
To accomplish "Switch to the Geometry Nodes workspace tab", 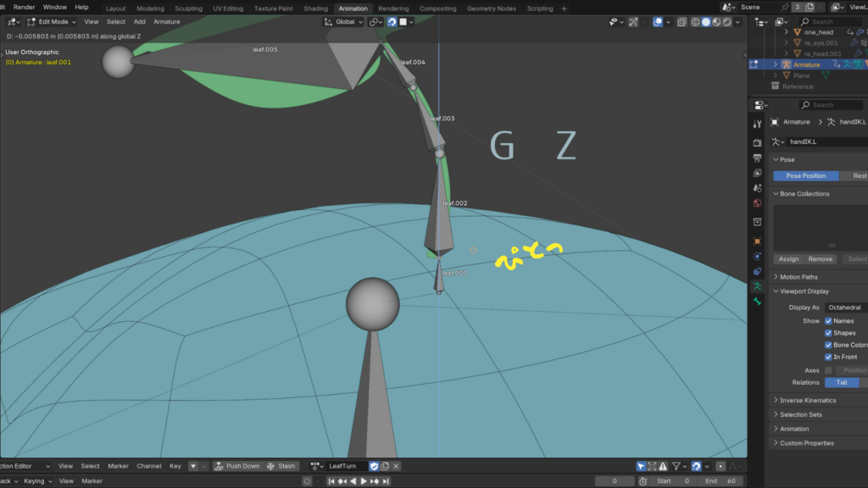I will [491, 8].
